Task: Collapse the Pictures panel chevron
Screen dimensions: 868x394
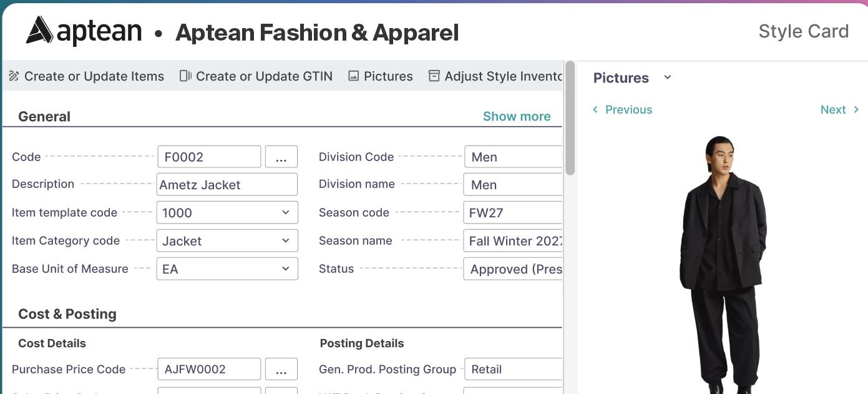Action: (668, 77)
